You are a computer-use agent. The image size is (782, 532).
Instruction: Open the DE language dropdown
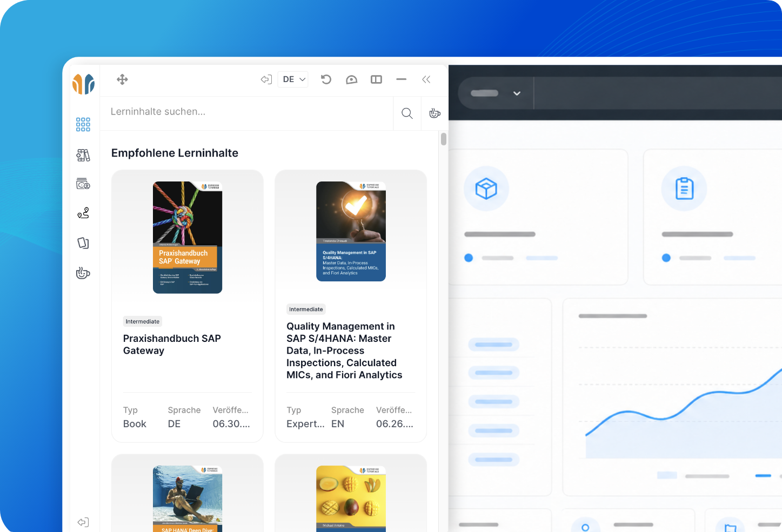coord(293,79)
